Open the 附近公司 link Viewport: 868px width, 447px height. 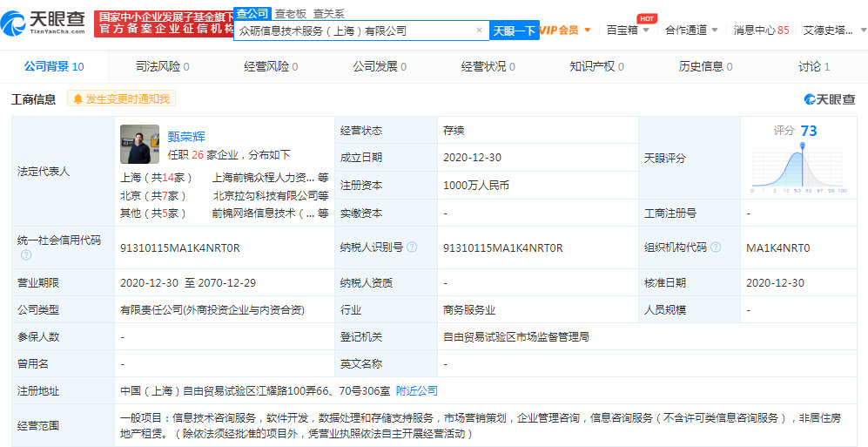tap(417, 390)
